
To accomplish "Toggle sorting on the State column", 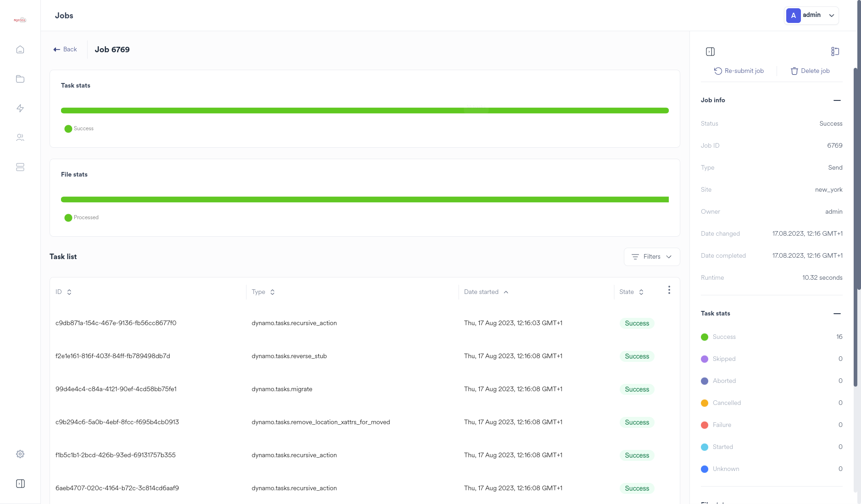I will coord(641,292).
